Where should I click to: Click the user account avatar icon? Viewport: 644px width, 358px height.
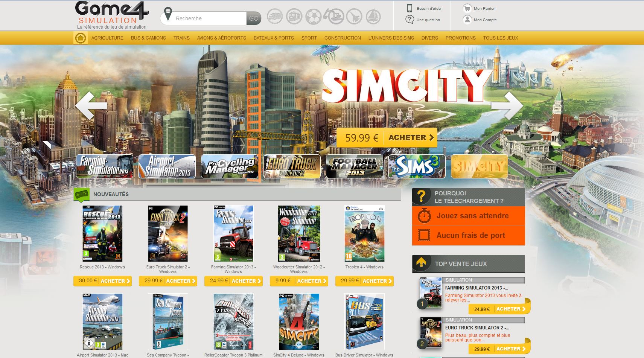click(467, 20)
